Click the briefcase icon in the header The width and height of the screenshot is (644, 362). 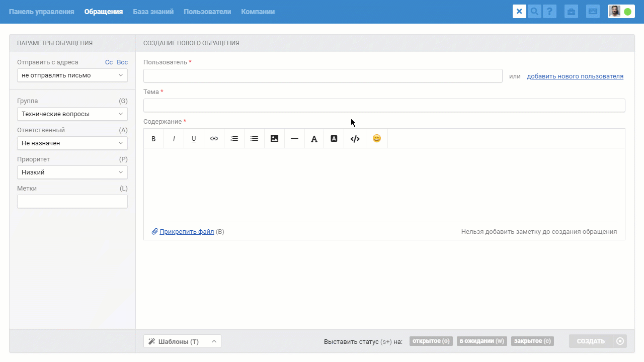[x=571, y=12]
